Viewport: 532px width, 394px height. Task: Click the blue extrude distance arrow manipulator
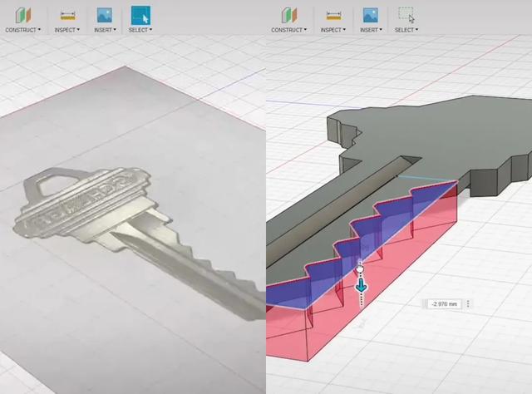pos(361,286)
